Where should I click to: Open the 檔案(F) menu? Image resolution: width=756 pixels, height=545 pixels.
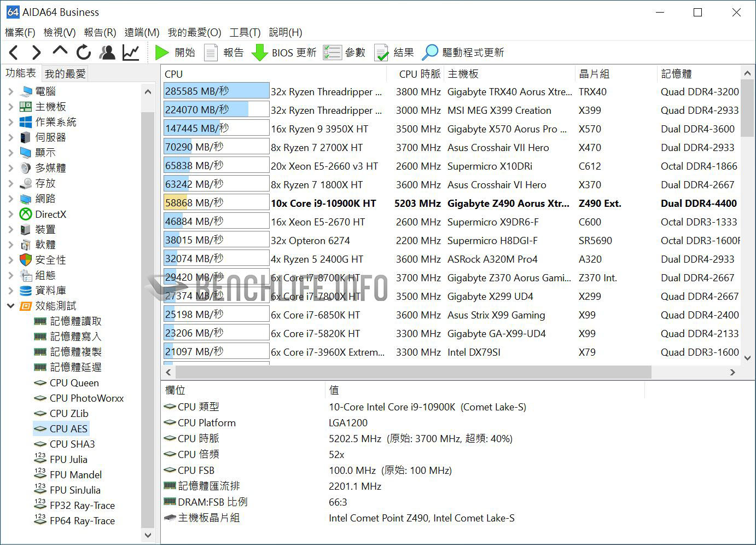(x=20, y=32)
